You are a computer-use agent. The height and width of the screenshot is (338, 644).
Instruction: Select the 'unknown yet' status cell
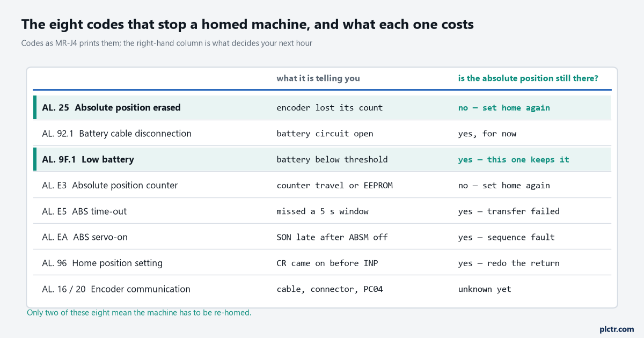click(x=485, y=289)
